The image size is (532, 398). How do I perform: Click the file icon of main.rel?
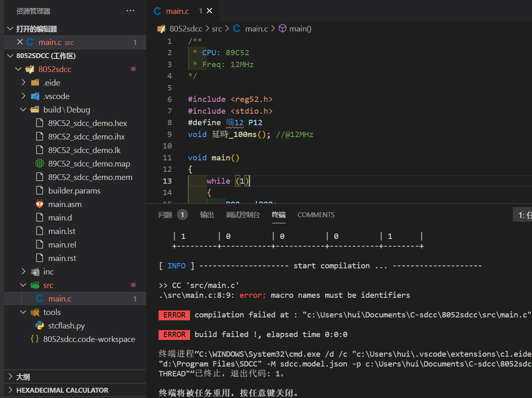[40, 245]
